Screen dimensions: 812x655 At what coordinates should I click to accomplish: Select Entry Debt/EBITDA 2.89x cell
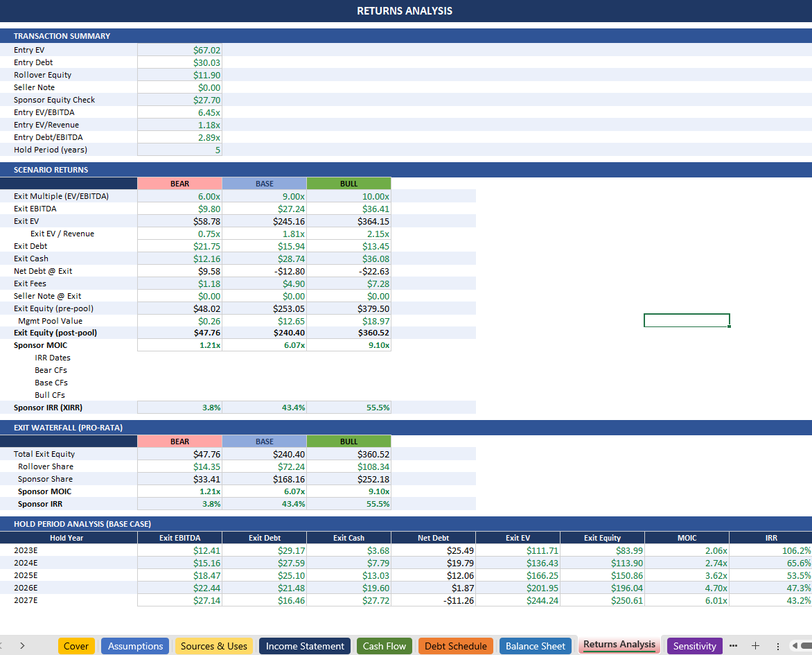coord(179,137)
